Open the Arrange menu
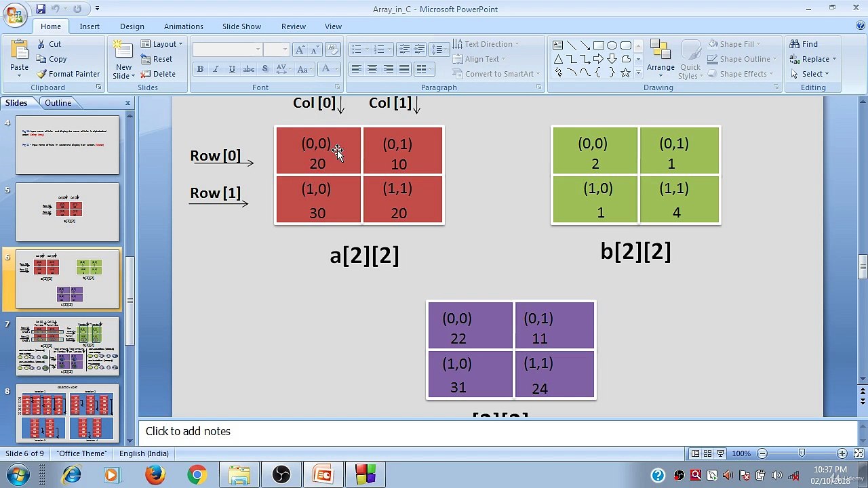868x488 pixels. (660, 58)
